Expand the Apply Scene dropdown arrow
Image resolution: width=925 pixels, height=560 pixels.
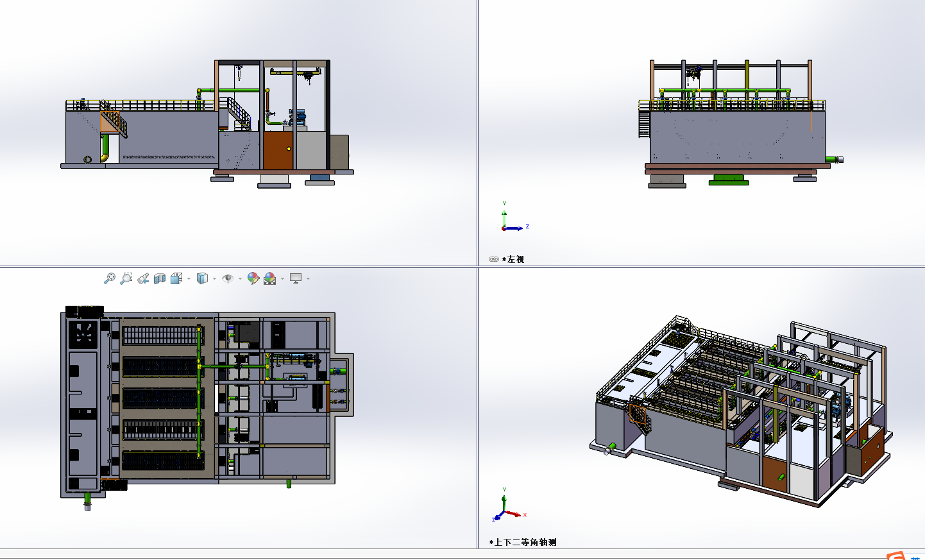tap(282, 278)
